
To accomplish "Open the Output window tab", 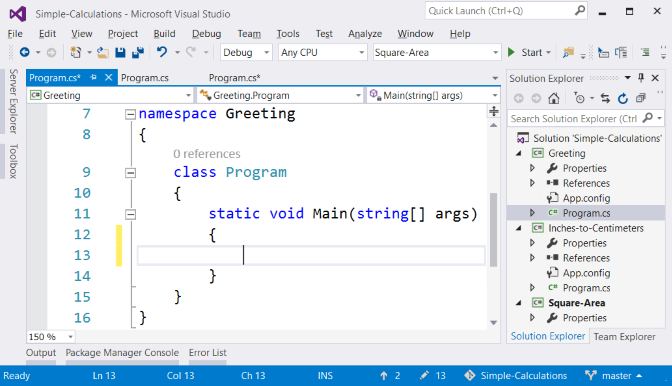I will 41,353.
